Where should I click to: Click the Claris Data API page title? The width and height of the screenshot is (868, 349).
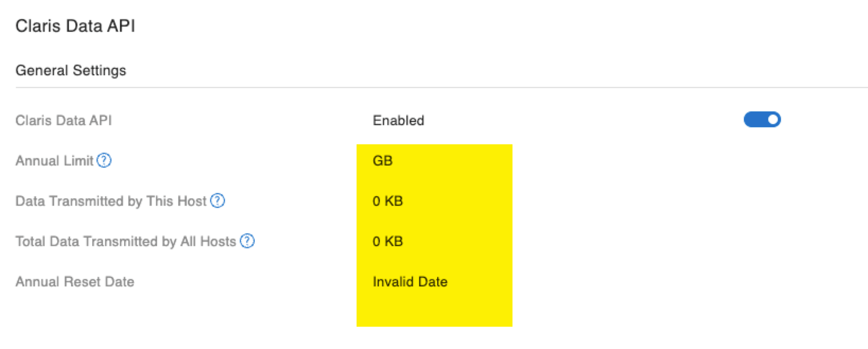click(75, 26)
